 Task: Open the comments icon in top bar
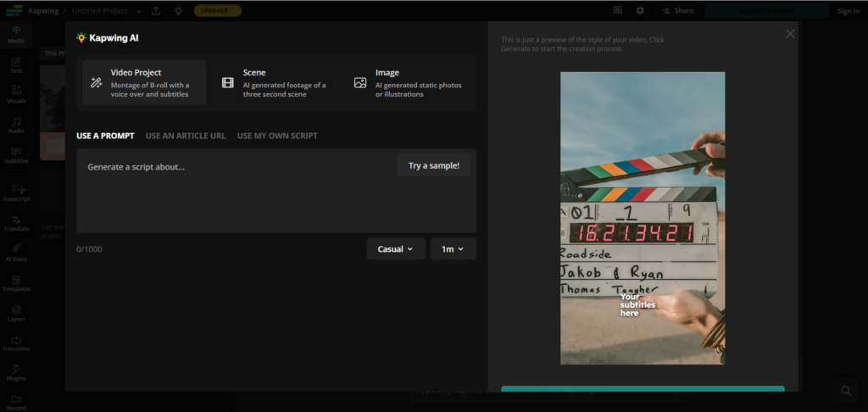coord(618,10)
